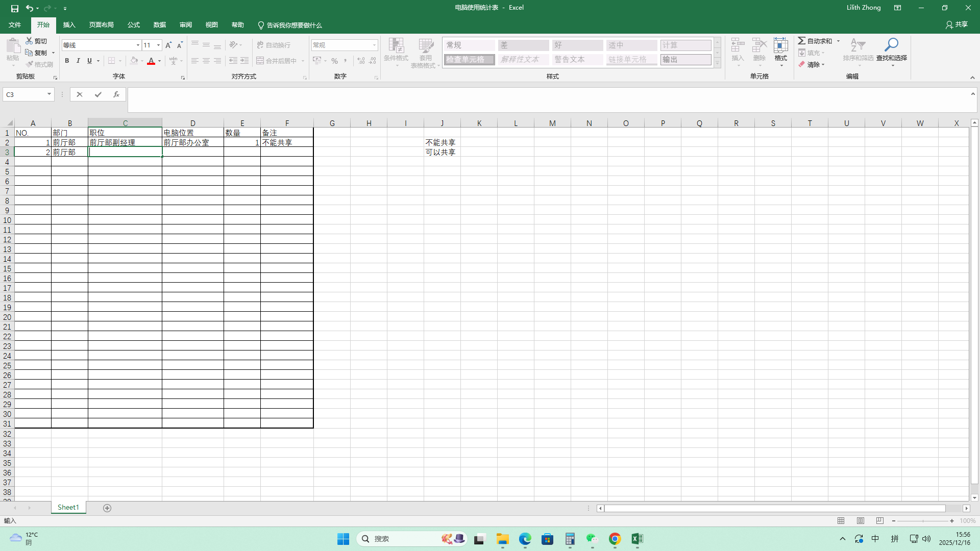
Task: Click the zoom slider in status bar
Action: (x=923, y=520)
